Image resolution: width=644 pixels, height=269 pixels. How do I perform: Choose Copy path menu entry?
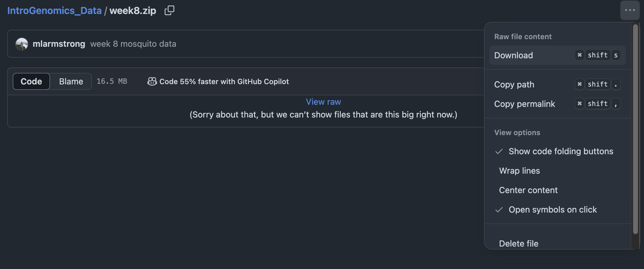coord(514,84)
